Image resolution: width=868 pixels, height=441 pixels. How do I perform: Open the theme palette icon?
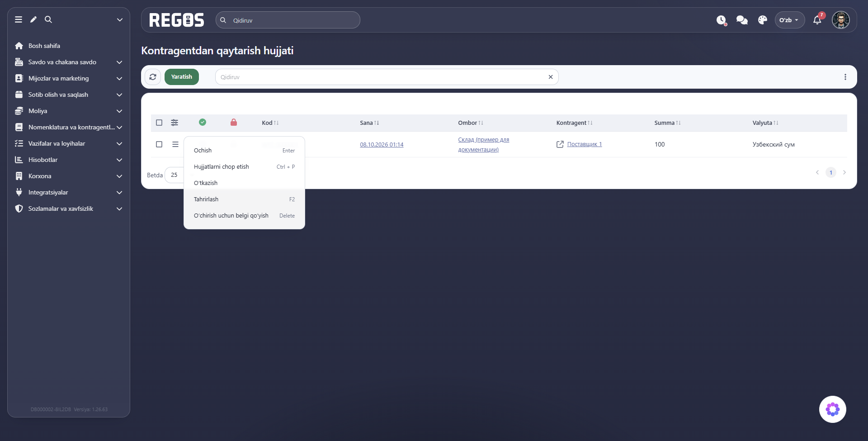click(763, 20)
